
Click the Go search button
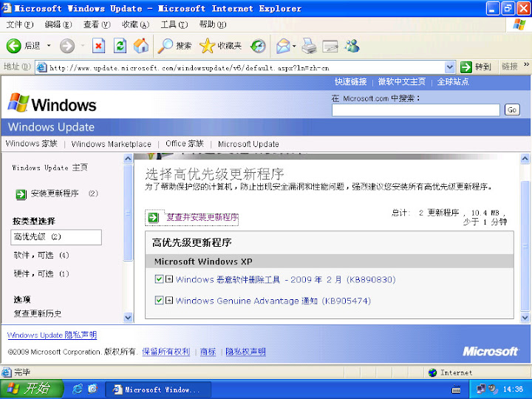512,110
